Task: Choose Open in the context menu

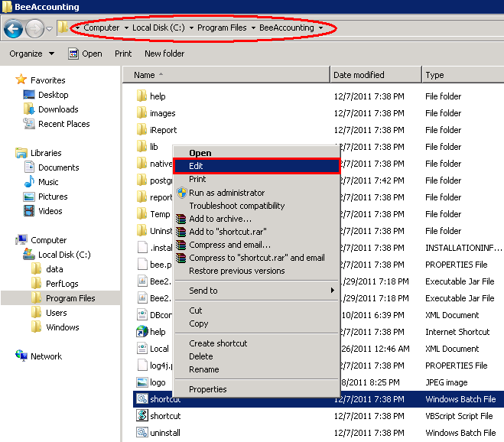Action: (256, 153)
